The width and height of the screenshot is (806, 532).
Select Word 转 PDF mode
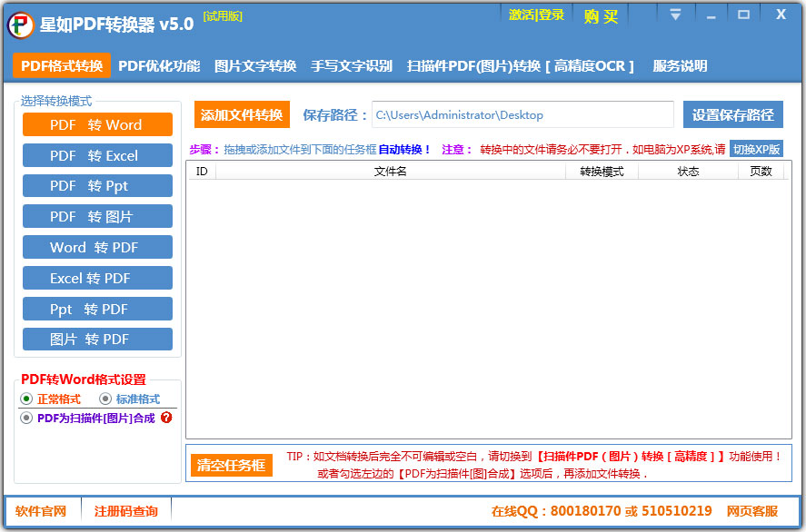tap(97, 247)
